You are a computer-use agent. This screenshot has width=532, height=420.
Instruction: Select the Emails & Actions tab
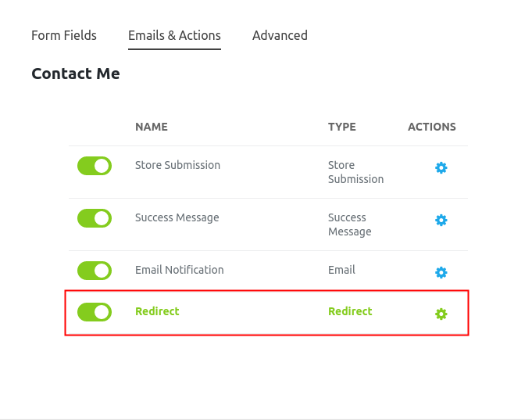(x=174, y=35)
